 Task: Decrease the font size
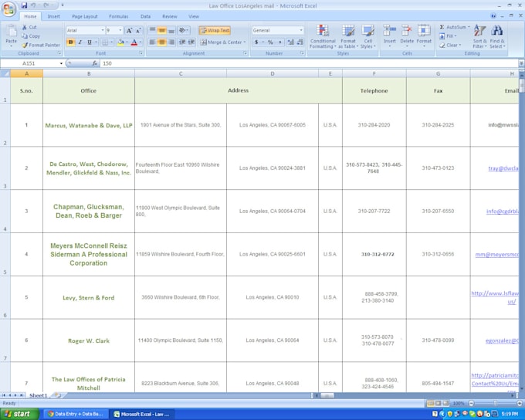(139, 30)
